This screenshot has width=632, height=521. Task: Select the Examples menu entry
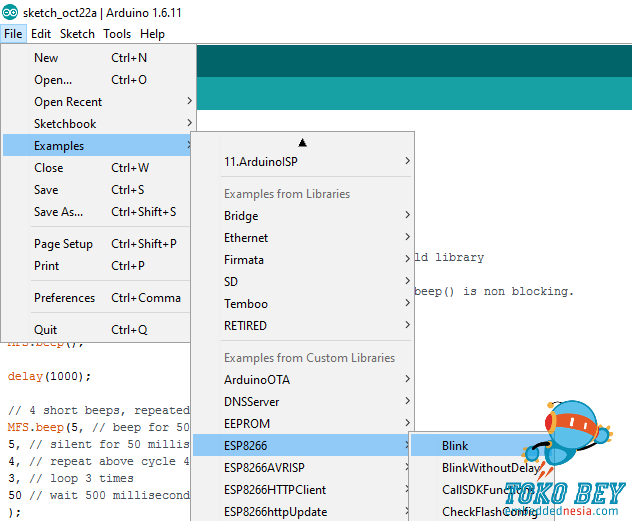pos(97,145)
